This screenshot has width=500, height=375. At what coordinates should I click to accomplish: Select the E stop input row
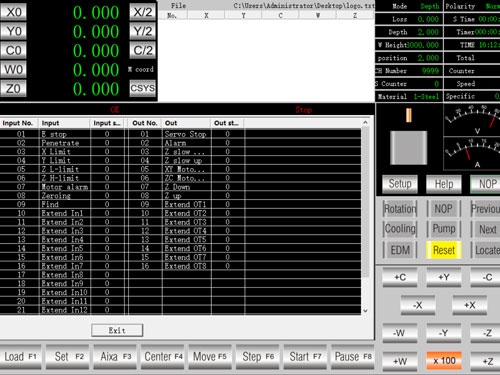point(62,134)
